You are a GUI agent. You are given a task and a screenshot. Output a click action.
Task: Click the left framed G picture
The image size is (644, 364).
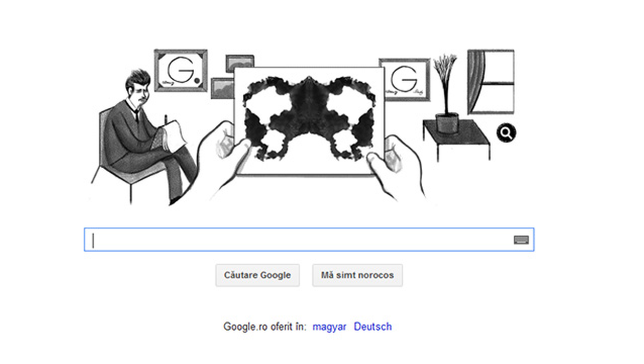pos(180,71)
